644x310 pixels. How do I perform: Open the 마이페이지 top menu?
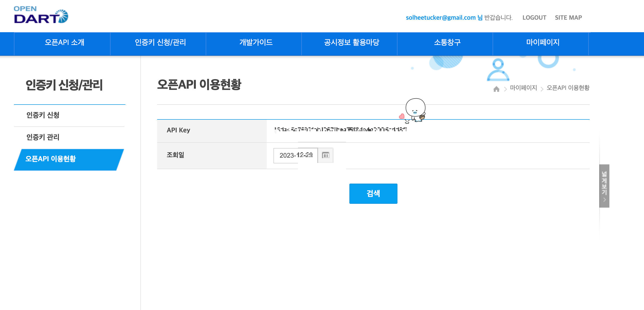[x=543, y=42]
